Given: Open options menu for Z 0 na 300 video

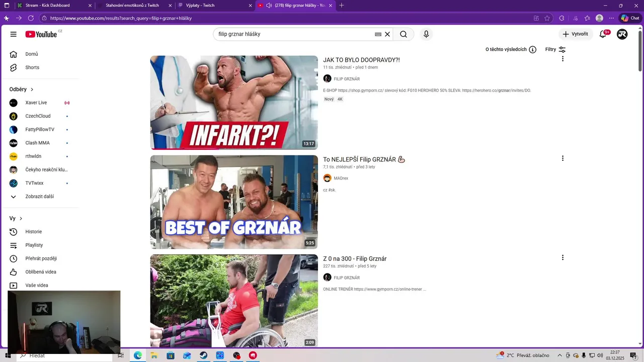Looking at the screenshot, I should coord(562,257).
